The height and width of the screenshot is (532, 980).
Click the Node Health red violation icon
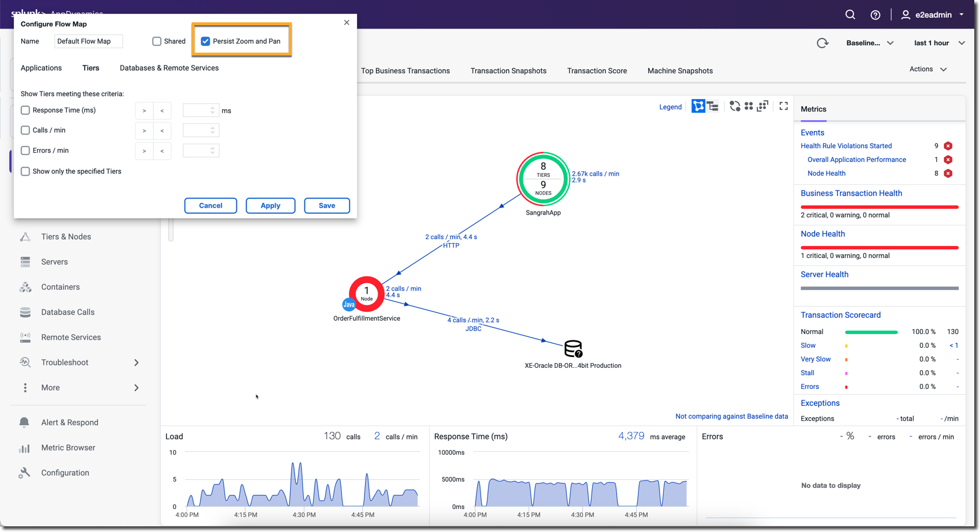pos(948,173)
